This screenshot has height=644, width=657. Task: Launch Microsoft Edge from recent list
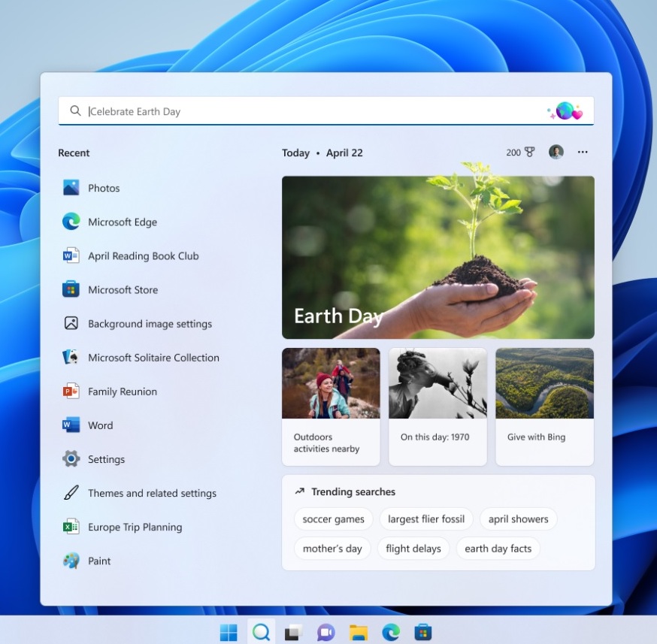[71, 222]
